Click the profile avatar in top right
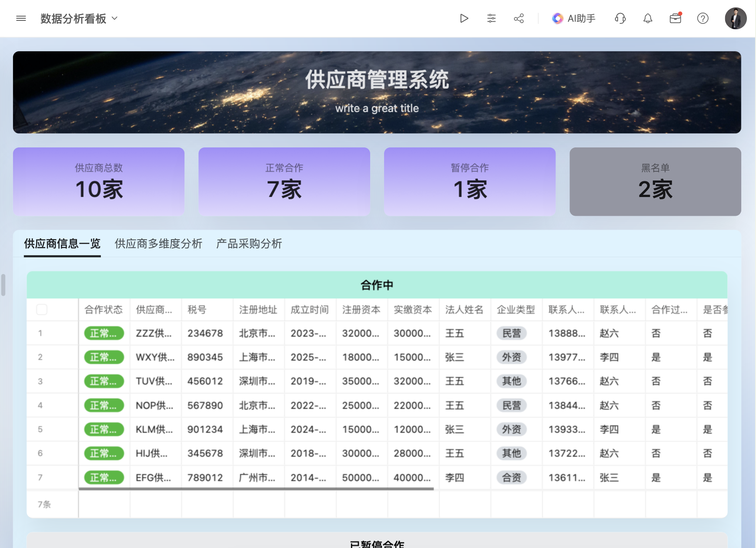 pyautogui.click(x=735, y=18)
